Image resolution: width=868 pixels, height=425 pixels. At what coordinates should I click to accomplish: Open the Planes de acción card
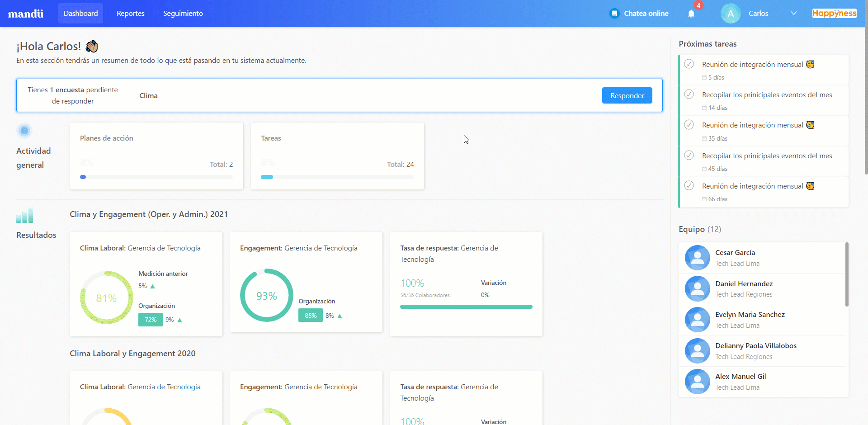[156, 156]
